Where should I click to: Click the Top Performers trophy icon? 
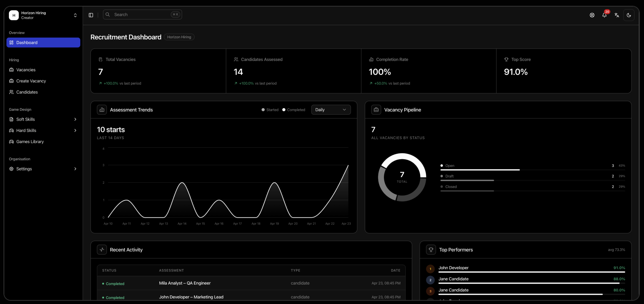point(431,250)
